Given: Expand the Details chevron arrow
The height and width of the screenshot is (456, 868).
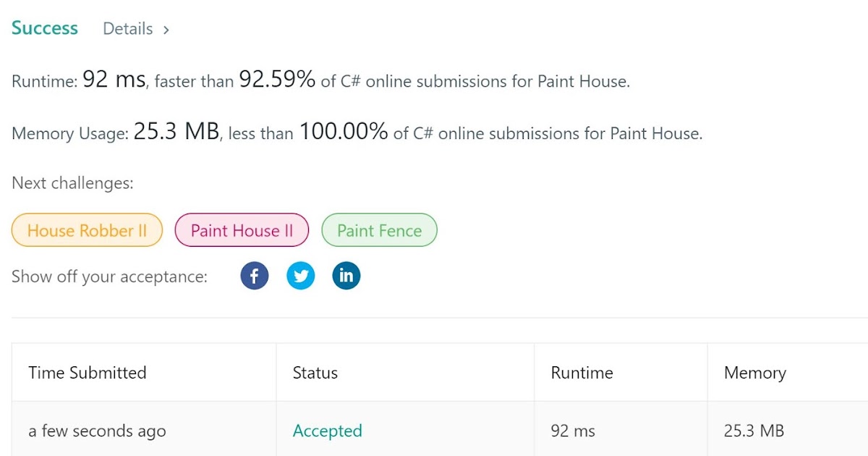Looking at the screenshot, I should (166, 30).
